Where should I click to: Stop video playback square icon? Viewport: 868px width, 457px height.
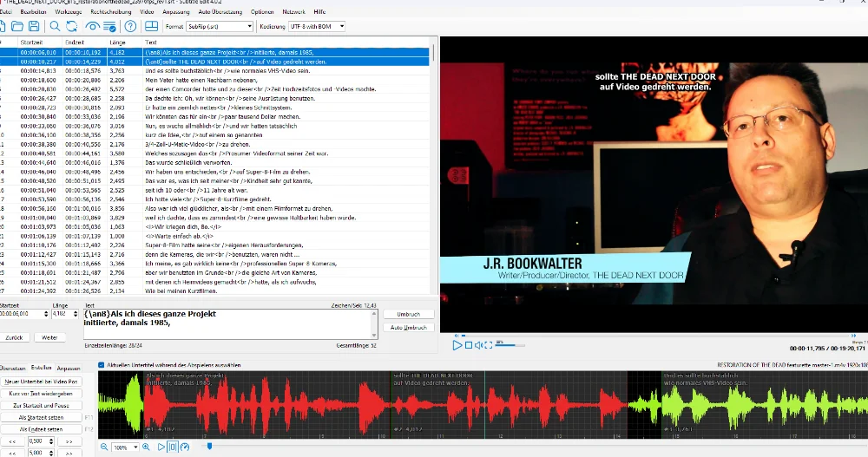(469, 345)
